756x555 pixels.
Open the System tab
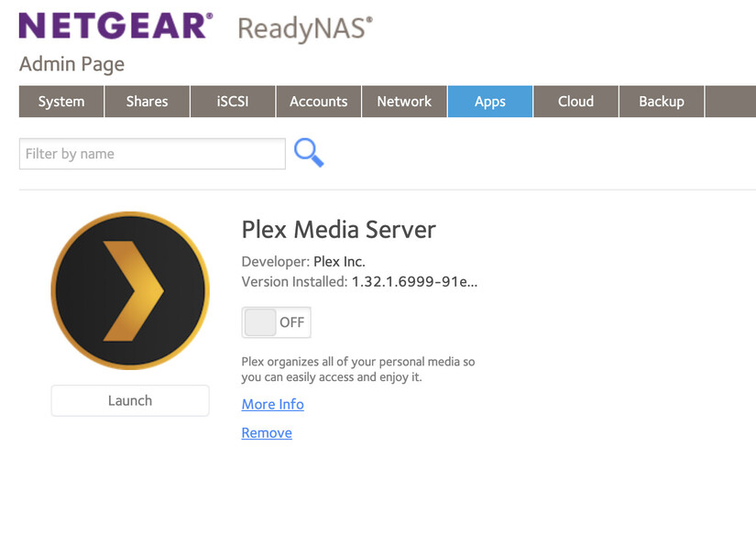coord(61,102)
